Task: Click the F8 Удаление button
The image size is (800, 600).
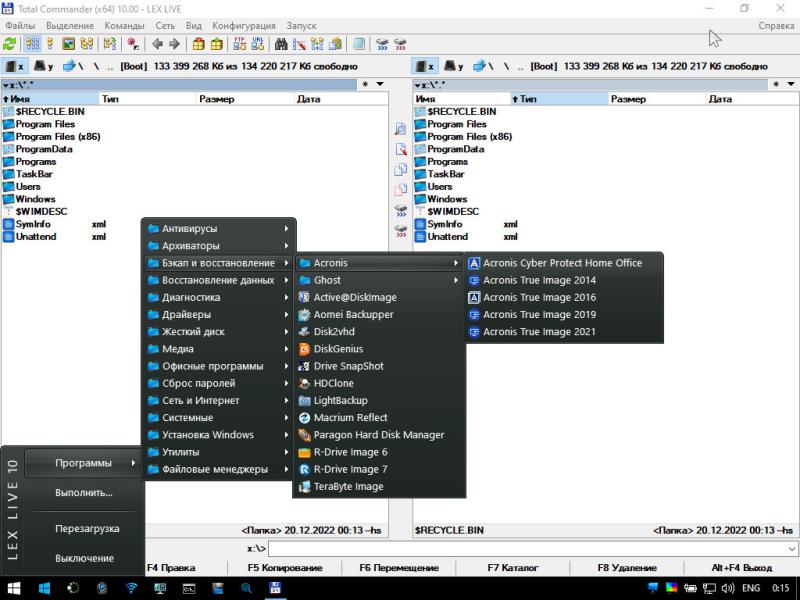Action: [x=627, y=568]
